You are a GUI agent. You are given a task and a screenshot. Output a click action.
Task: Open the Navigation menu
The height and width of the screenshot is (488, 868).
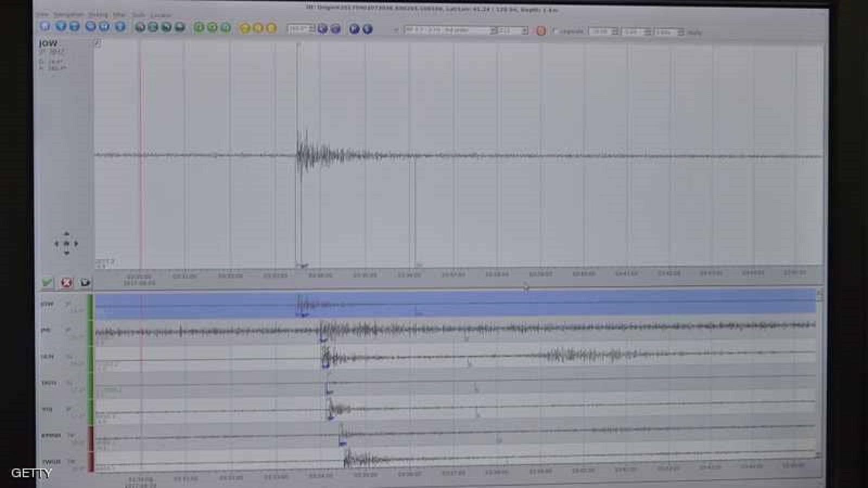pyautogui.click(x=68, y=15)
